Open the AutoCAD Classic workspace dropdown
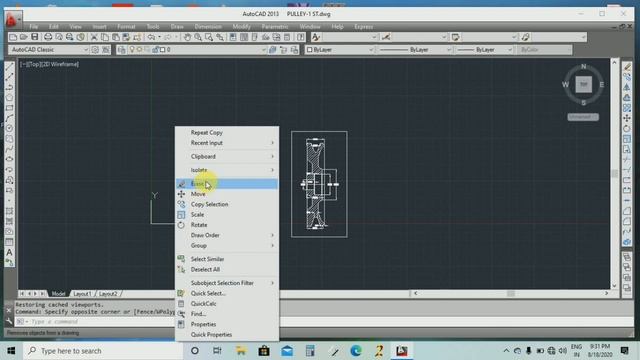 (x=86, y=50)
